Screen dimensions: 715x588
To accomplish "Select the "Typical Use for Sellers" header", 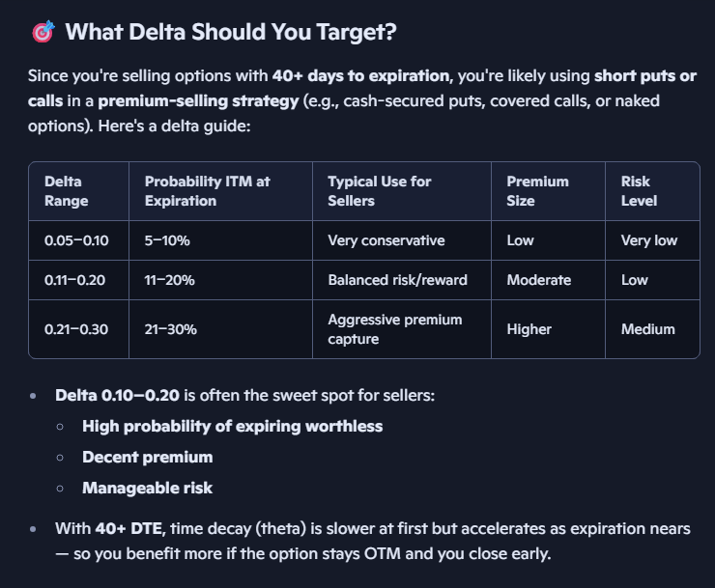I will [380, 191].
